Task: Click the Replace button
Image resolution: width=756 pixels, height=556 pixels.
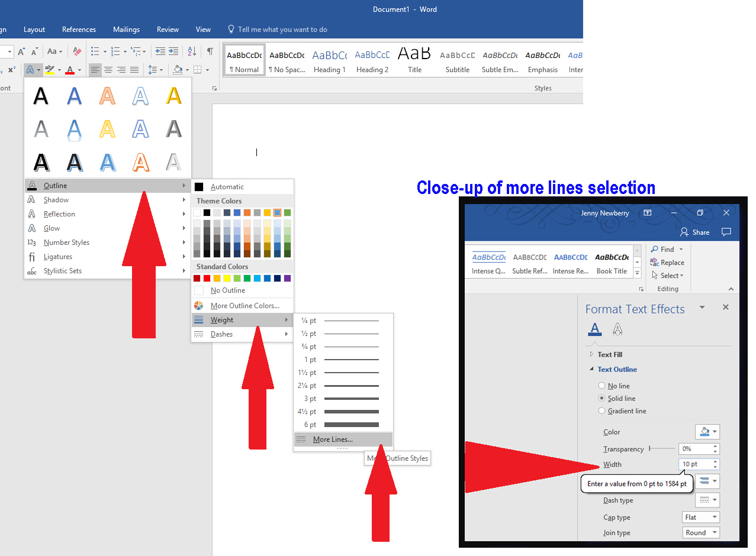Action: click(667, 262)
